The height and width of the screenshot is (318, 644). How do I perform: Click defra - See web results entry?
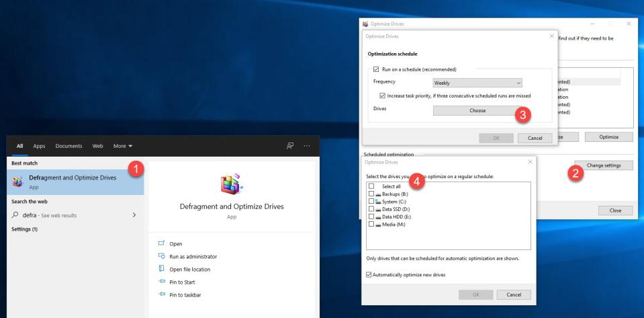tap(76, 214)
